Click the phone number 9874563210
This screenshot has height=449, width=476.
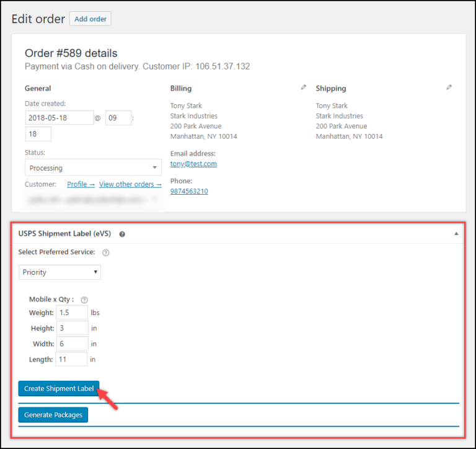coord(189,191)
